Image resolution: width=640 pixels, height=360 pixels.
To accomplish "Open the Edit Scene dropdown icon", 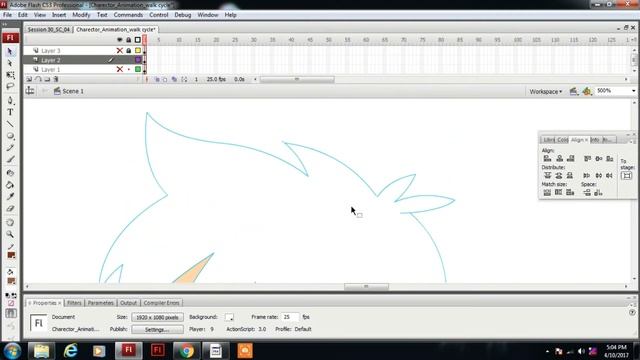I will click(x=574, y=91).
